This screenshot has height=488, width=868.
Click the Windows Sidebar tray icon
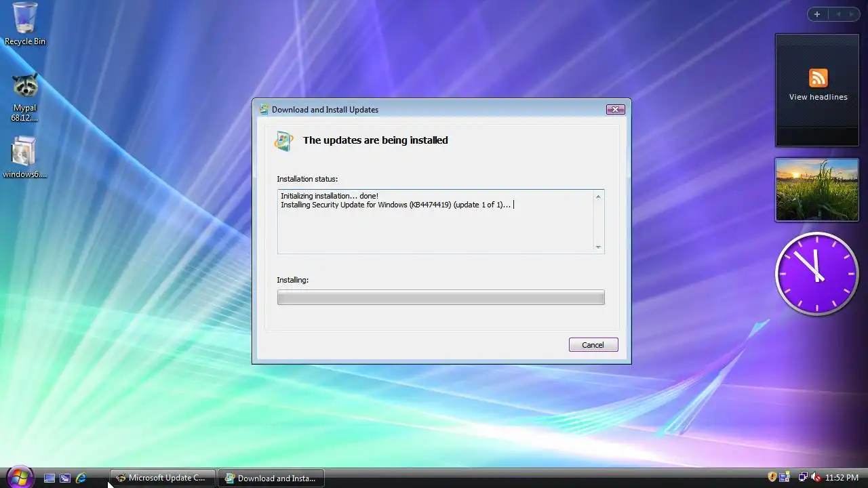785,477
